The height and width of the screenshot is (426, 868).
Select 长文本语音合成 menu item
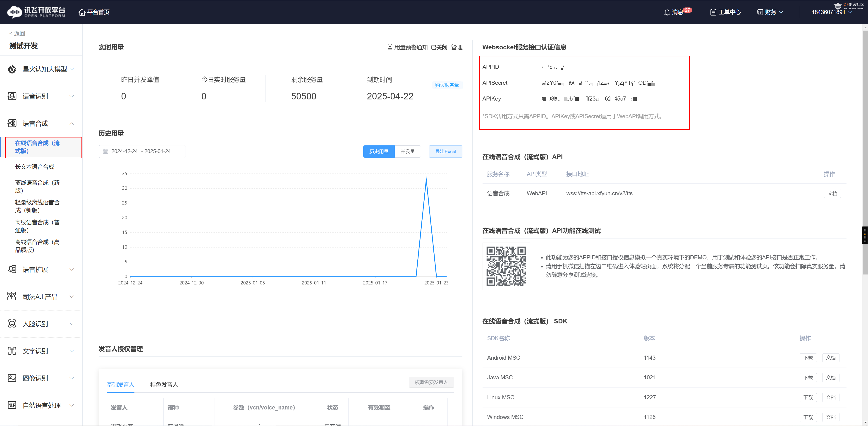(35, 167)
